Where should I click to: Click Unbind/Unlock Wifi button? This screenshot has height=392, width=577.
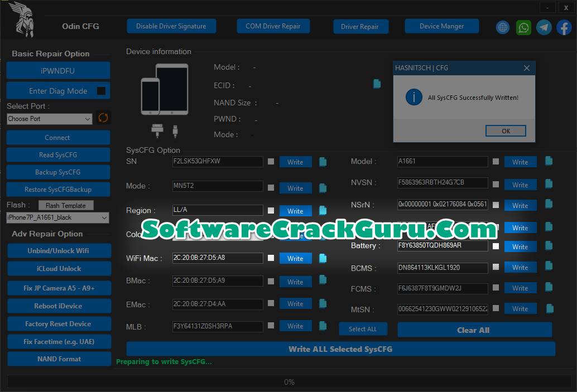click(59, 250)
